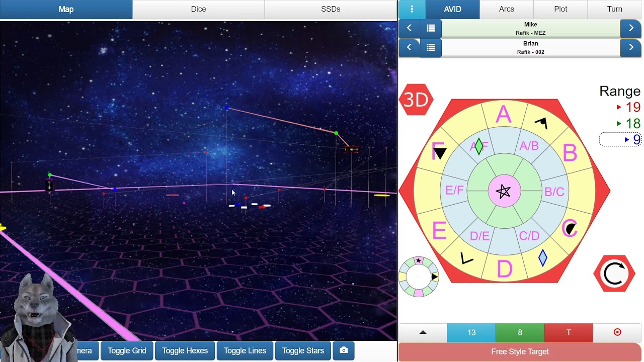Open the Plot tab
The image size is (644, 362).
[560, 9]
